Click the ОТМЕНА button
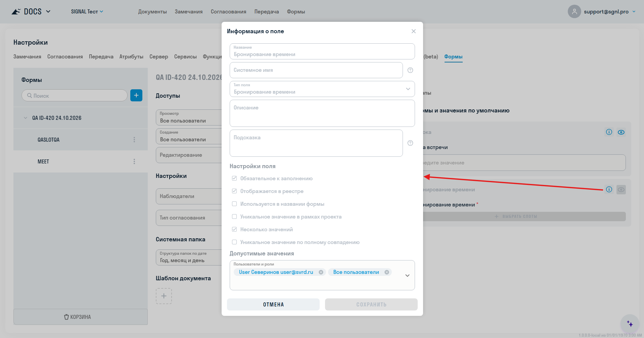 (273, 304)
